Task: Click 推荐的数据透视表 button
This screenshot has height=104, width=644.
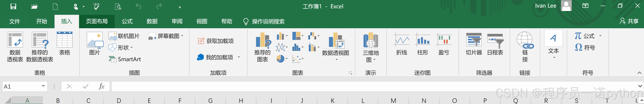Action: 39,47
